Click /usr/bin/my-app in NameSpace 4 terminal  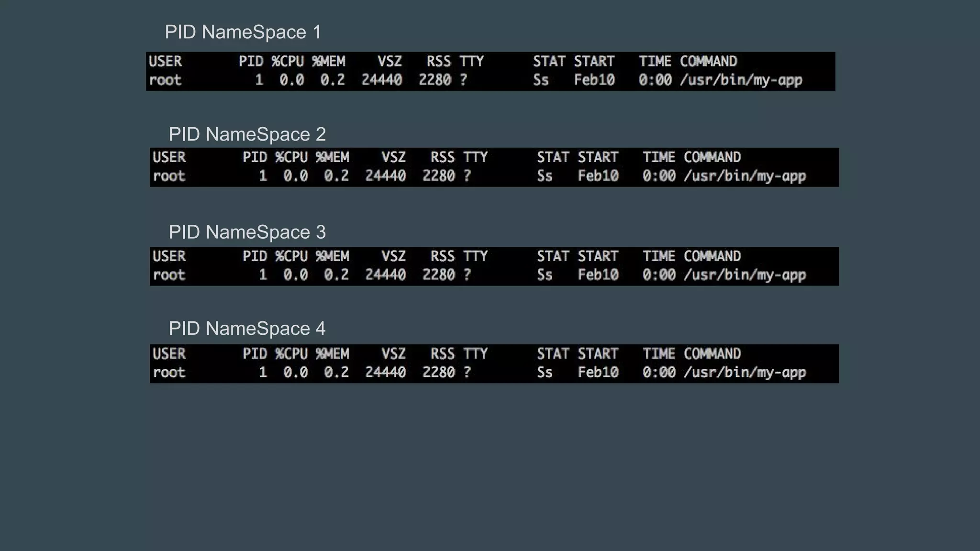[x=745, y=373]
